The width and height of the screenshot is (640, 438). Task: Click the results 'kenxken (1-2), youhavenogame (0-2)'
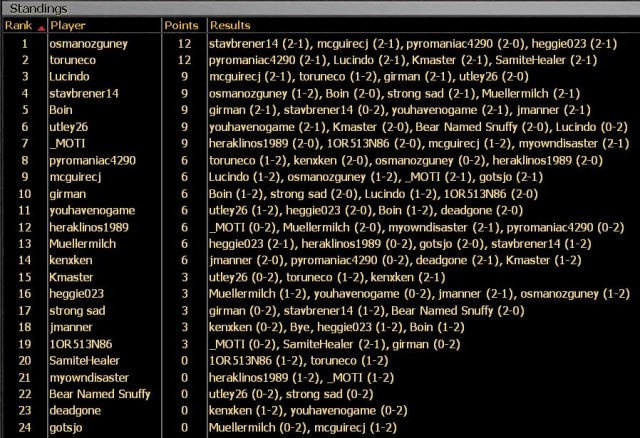308,411
